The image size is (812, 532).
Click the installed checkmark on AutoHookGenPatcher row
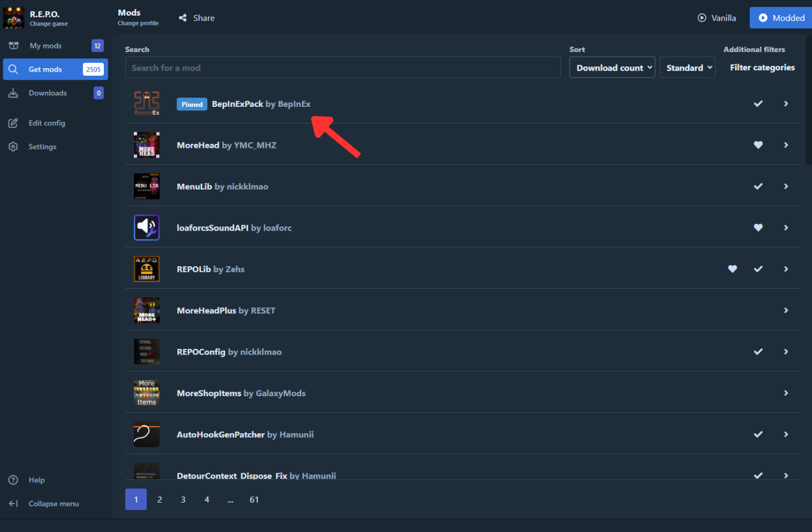click(x=758, y=434)
